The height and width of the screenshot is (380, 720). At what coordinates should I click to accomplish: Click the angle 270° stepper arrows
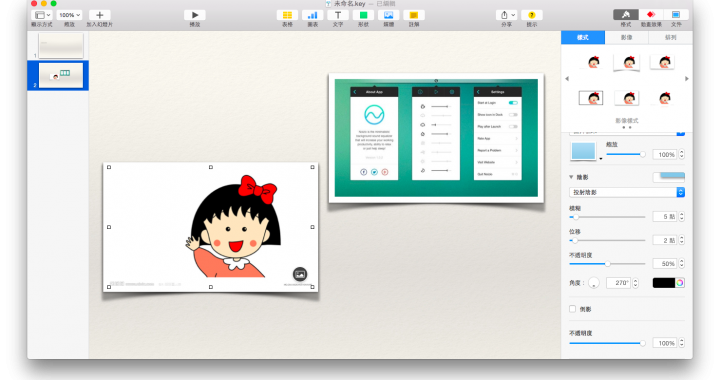(x=636, y=283)
